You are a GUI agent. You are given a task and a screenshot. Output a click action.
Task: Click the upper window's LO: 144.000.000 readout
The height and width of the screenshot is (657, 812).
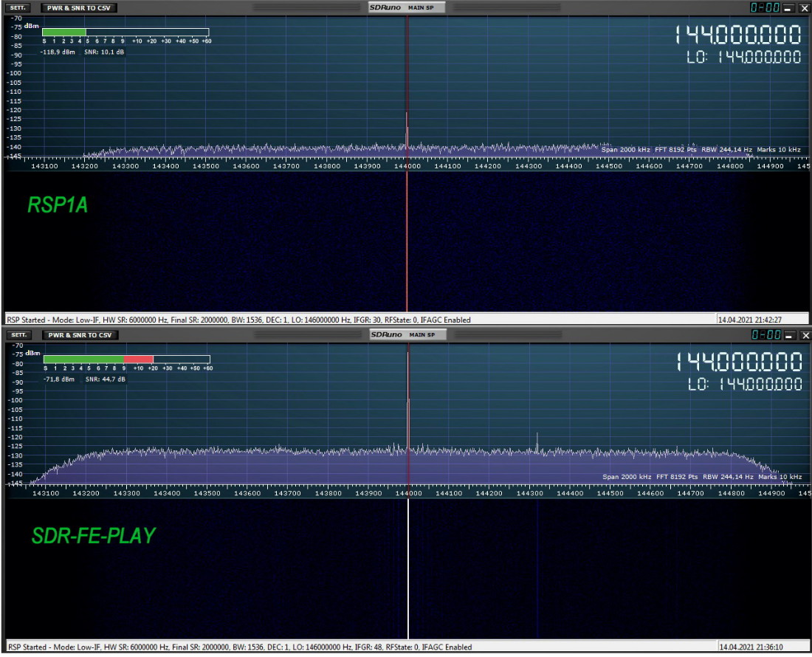point(744,57)
